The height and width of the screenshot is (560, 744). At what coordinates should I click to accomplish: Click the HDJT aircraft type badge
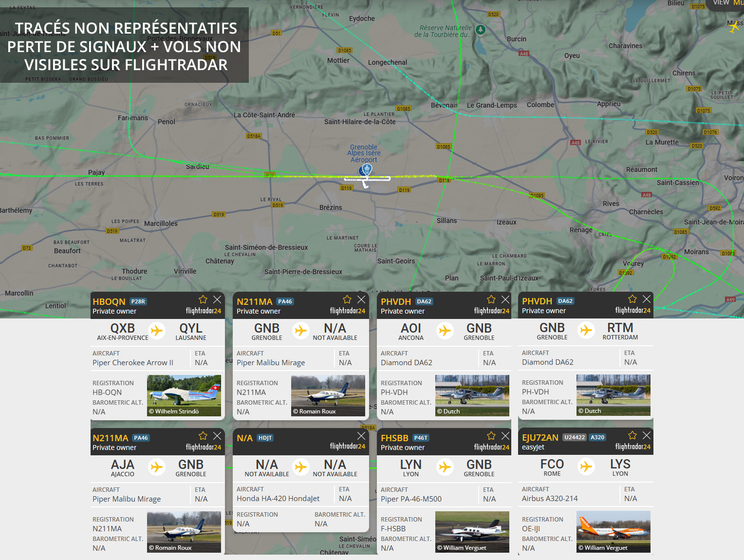point(265,438)
